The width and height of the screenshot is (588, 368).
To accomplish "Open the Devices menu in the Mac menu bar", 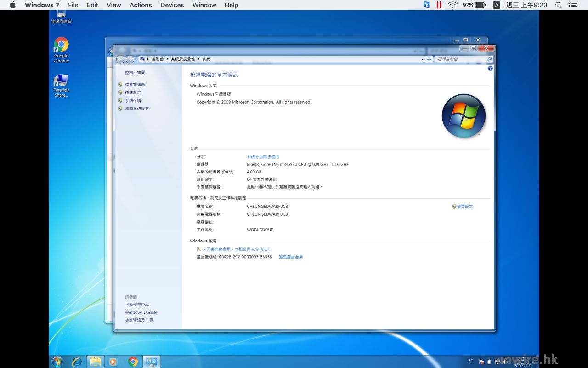I will (x=172, y=5).
